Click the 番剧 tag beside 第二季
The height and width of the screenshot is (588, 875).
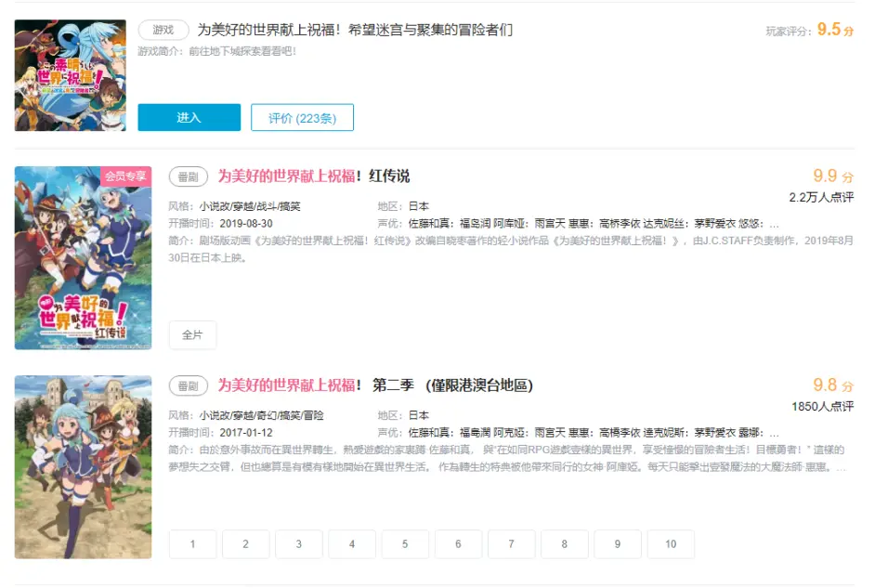(189, 386)
